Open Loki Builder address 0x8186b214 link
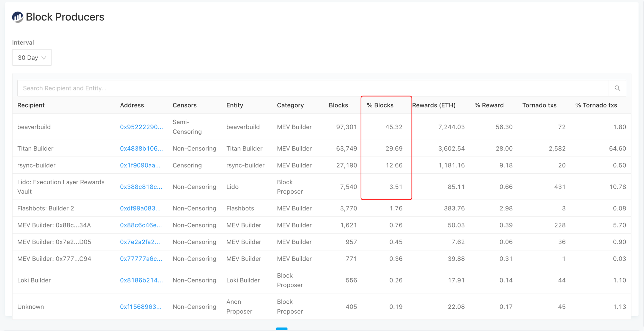Viewport: 644px width, 331px height. [x=141, y=280]
